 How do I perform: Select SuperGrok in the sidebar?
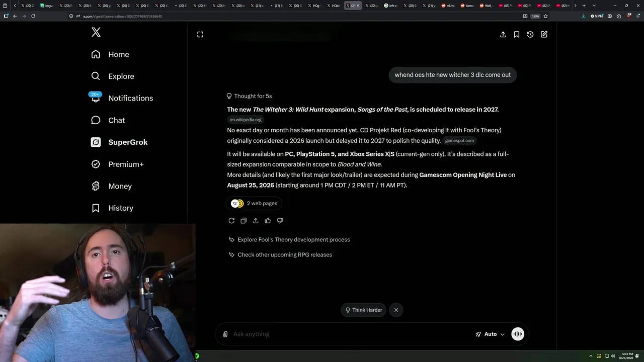119,142
